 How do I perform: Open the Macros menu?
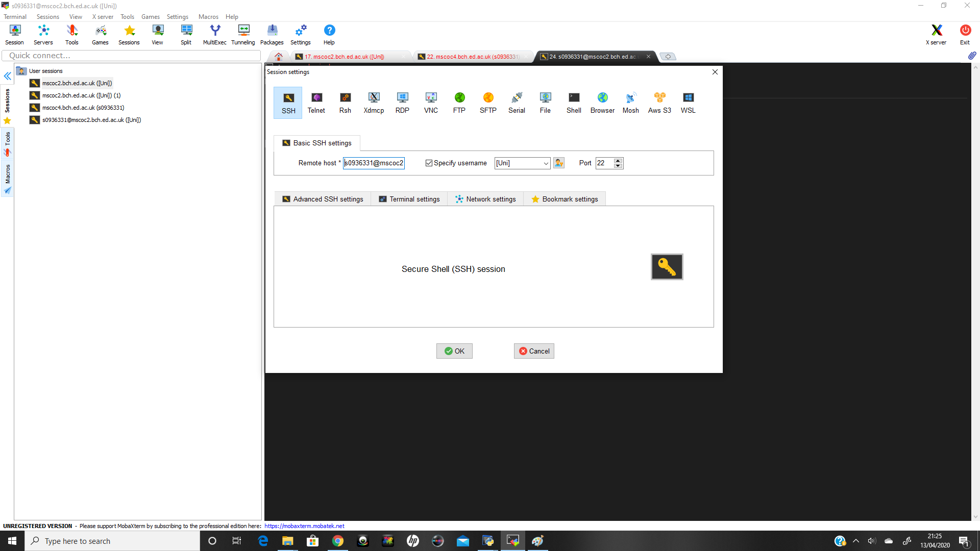208,17
